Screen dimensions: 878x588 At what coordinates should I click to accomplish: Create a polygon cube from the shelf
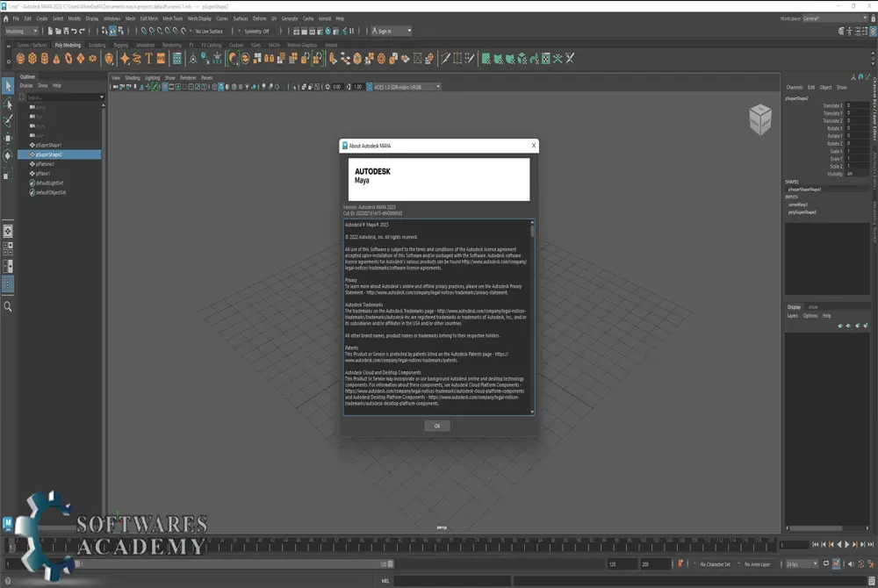coord(32,58)
